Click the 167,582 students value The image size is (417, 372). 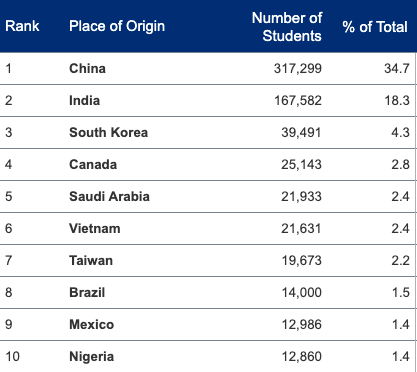(298, 100)
